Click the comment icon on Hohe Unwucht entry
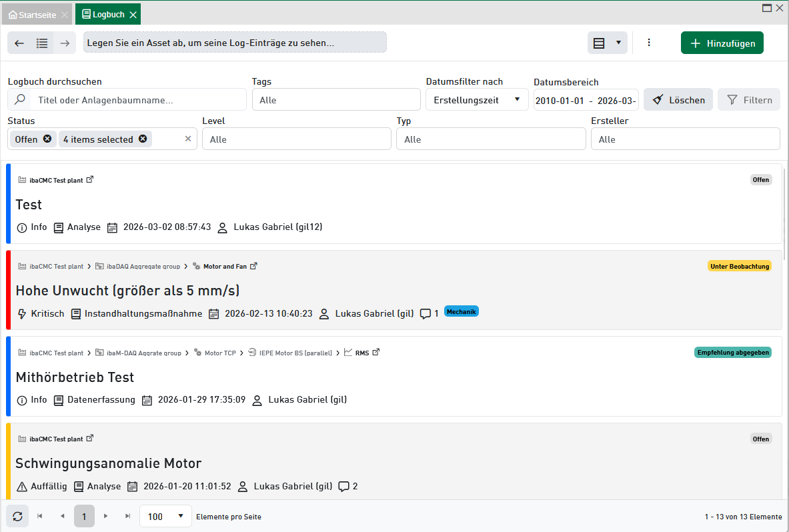This screenshot has height=532, width=789. [426, 314]
